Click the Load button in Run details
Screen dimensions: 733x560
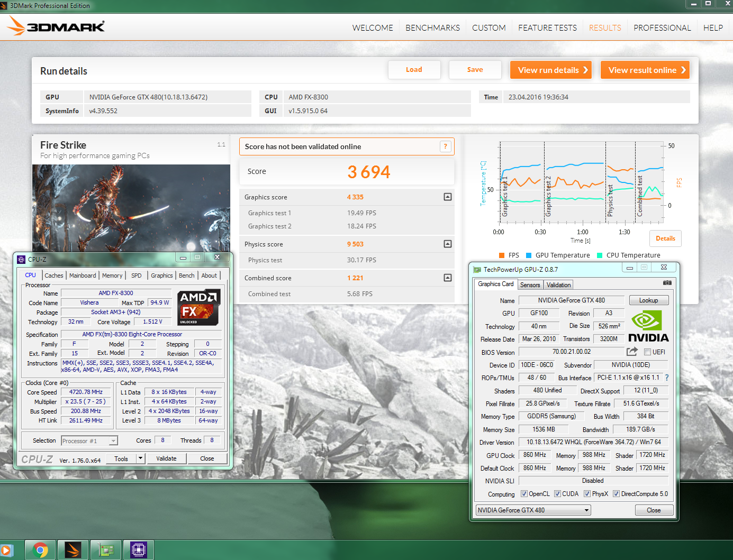pyautogui.click(x=414, y=70)
